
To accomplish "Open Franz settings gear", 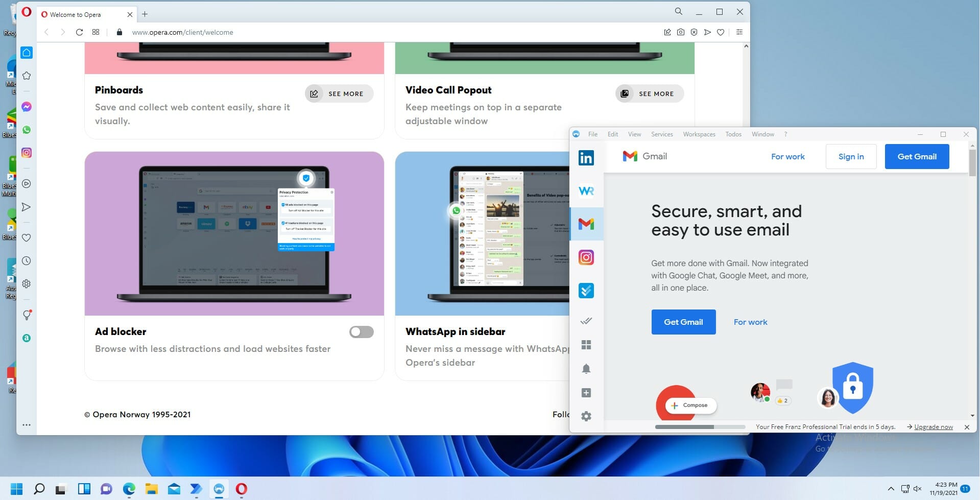I will [586, 416].
